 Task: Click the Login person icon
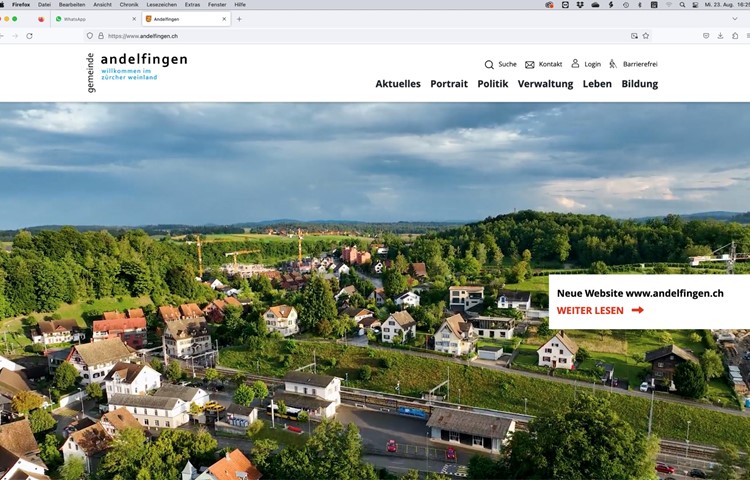point(575,64)
